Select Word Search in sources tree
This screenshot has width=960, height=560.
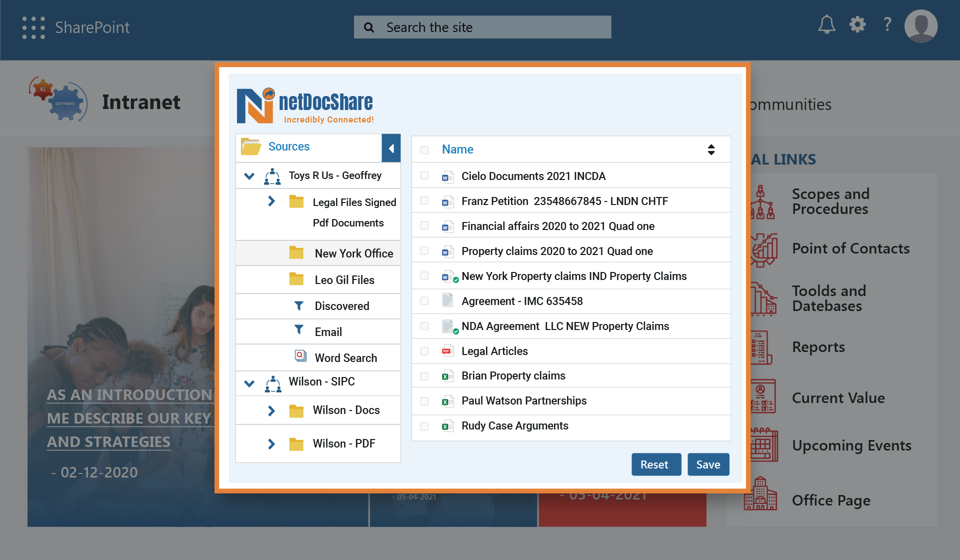tap(346, 358)
